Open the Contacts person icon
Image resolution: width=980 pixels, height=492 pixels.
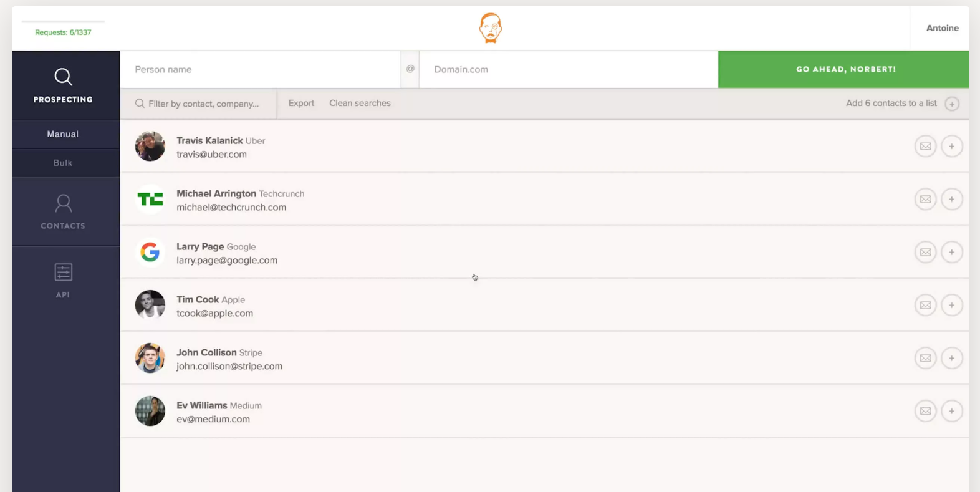click(x=63, y=203)
